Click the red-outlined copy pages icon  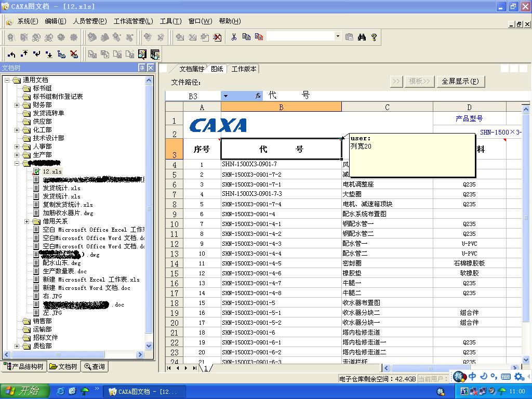click(259, 37)
